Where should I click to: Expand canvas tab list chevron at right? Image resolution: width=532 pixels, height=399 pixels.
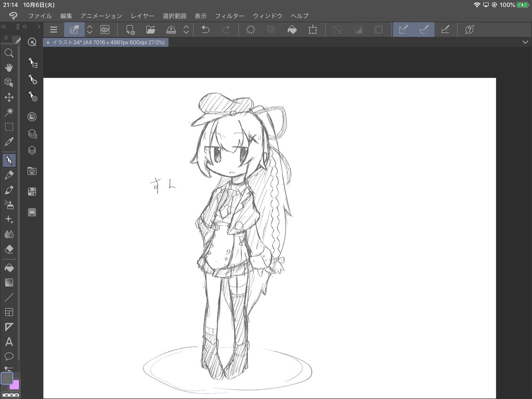pos(525,42)
